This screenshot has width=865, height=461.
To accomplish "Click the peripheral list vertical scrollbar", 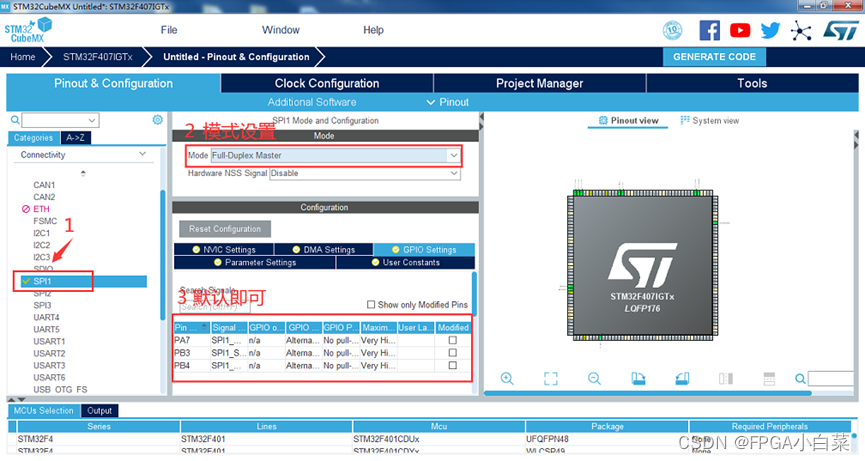I will click(x=163, y=254).
